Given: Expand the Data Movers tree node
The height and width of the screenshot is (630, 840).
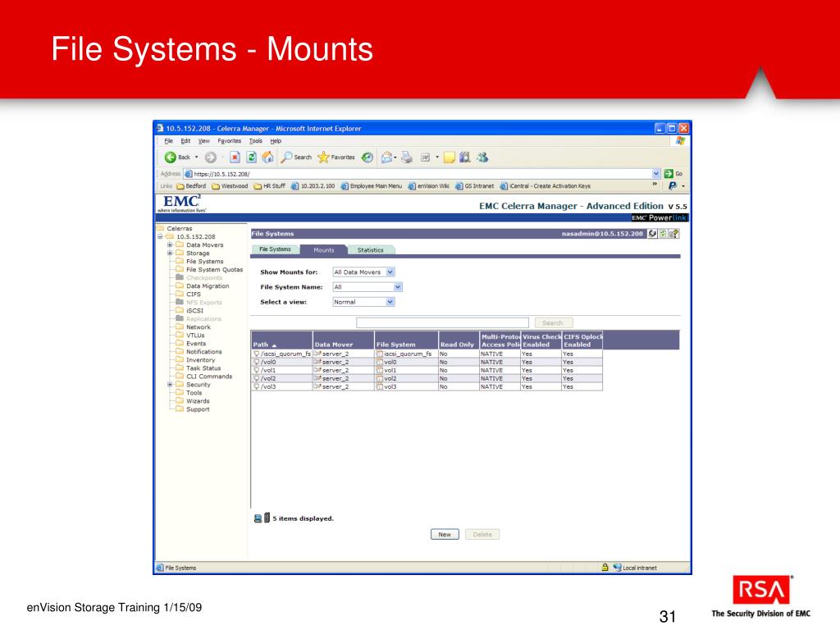Looking at the screenshot, I should pyautogui.click(x=170, y=244).
